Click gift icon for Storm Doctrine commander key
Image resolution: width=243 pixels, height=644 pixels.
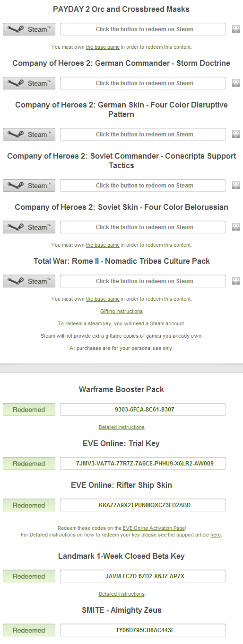235,83
